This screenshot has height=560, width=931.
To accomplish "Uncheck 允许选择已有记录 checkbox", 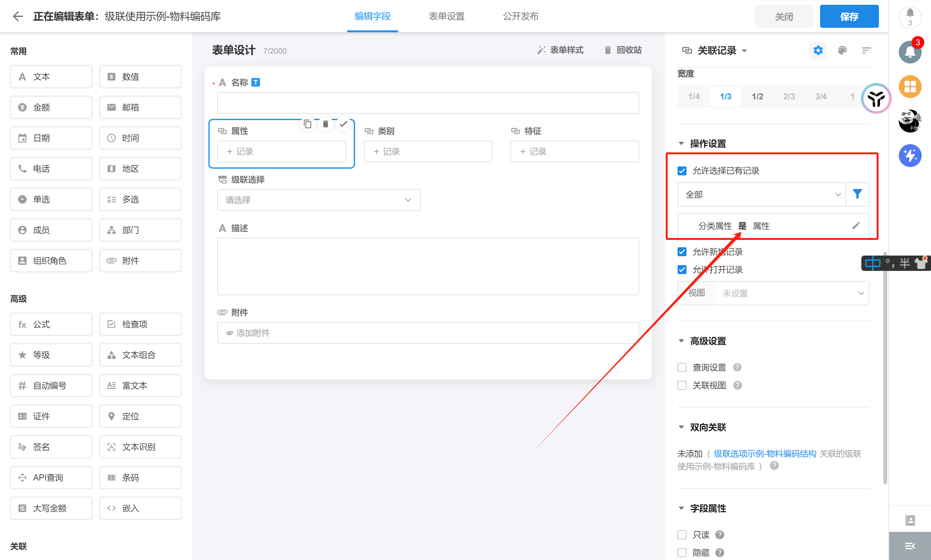I will [x=682, y=171].
